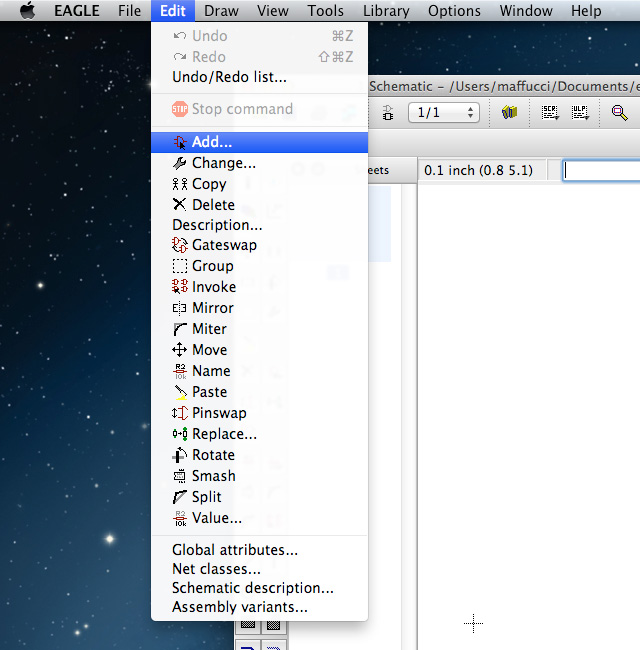
Task: Run a script via SCR icon
Action: (550, 113)
